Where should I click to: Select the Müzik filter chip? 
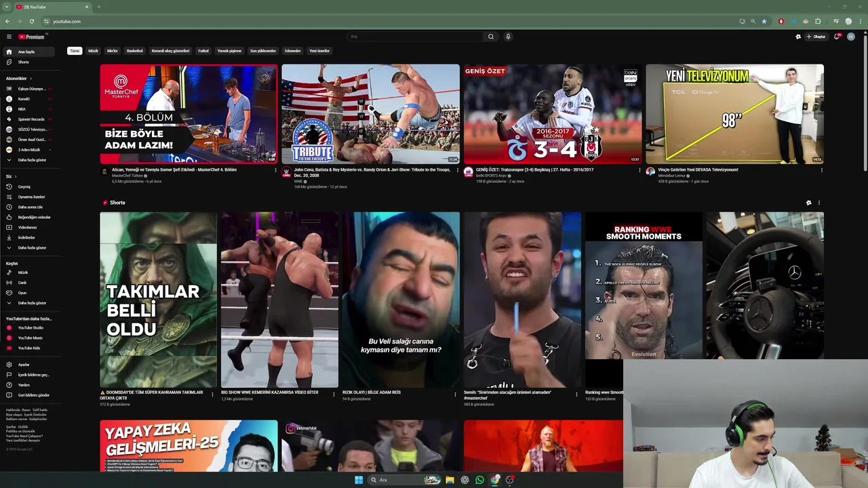click(93, 51)
